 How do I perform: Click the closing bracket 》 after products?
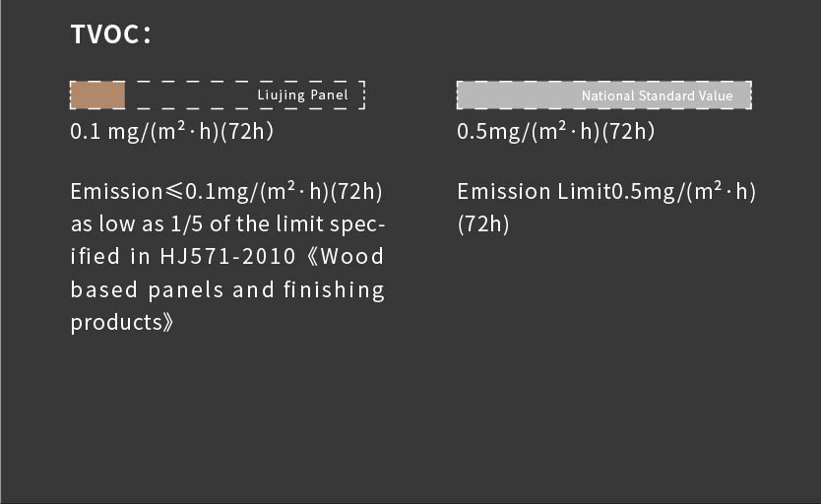[x=166, y=323]
